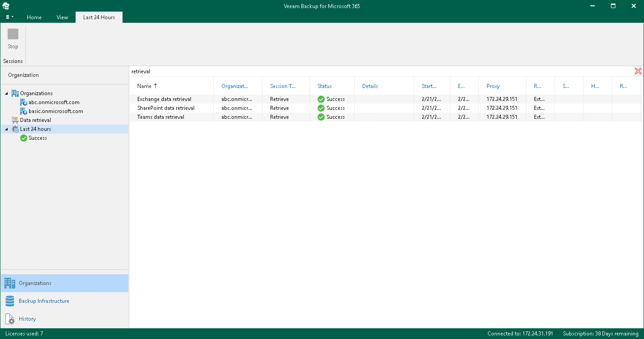Image resolution: width=644 pixels, height=339 pixels.
Task: Click the green Success icon in the tree
Action: click(x=24, y=138)
